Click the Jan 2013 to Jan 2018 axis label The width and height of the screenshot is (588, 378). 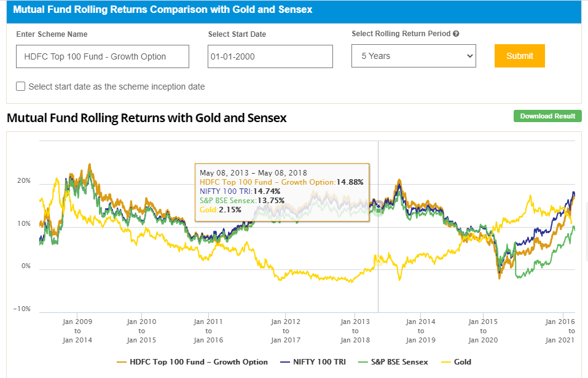coord(355,331)
